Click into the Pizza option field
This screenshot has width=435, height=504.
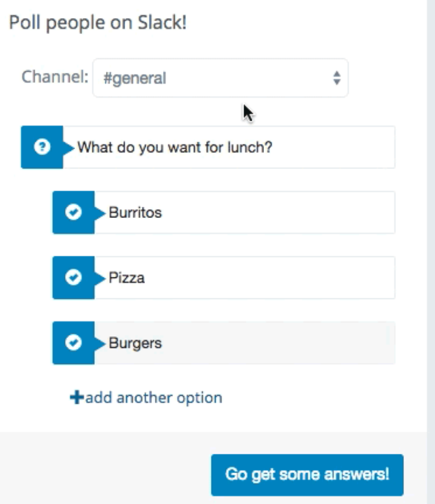point(245,278)
